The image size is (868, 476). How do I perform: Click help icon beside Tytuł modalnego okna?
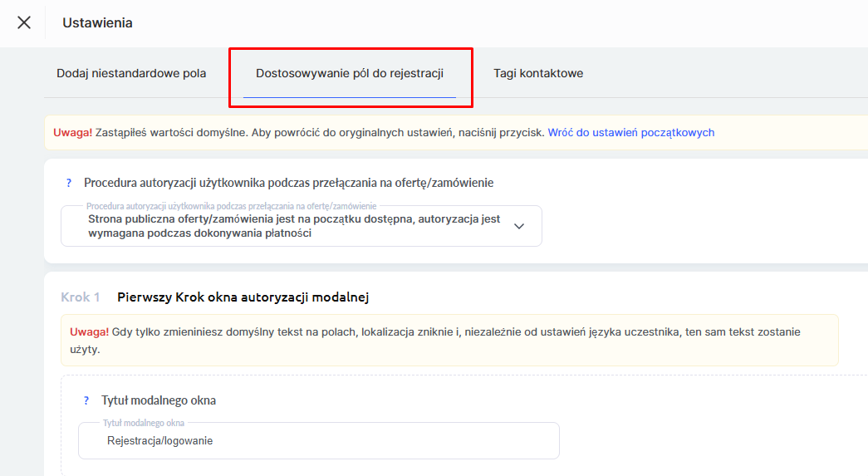pos(86,400)
